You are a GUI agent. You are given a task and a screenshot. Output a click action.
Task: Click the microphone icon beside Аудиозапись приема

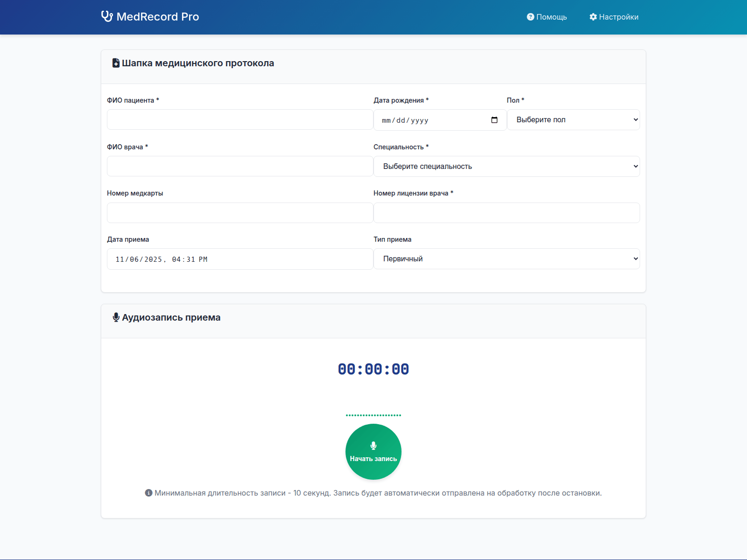[116, 317]
